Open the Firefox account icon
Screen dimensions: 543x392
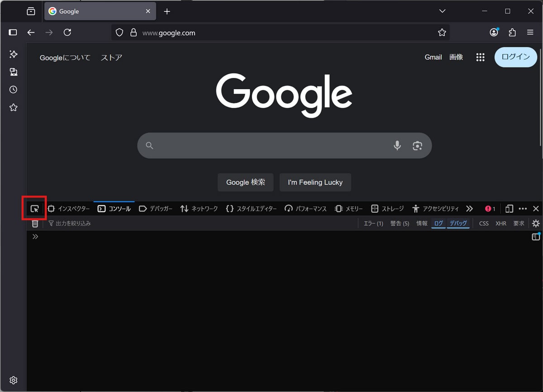494,33
